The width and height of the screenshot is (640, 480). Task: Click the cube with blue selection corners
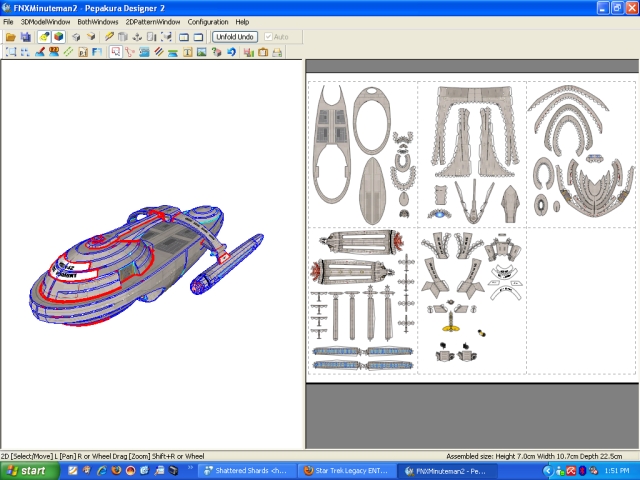click(x=166, y=37)
